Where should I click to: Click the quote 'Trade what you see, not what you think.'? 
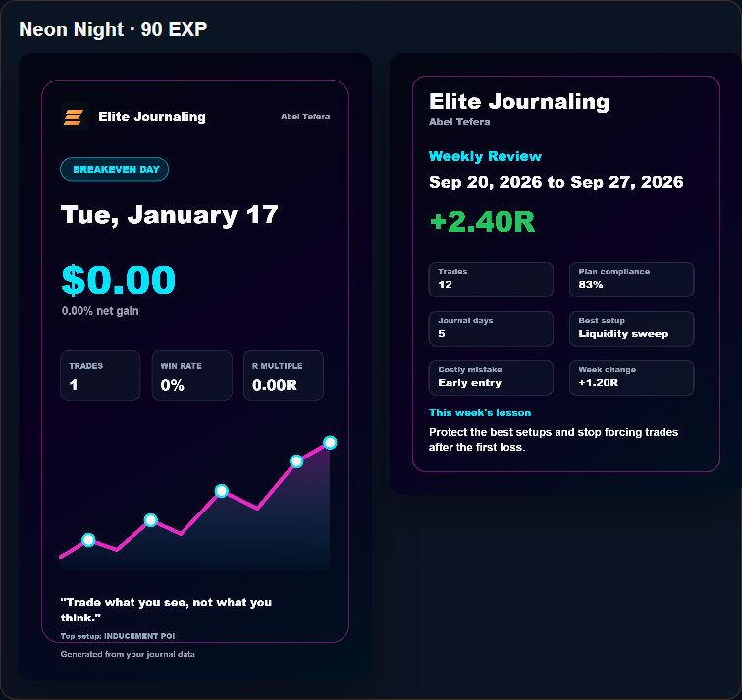166,610
